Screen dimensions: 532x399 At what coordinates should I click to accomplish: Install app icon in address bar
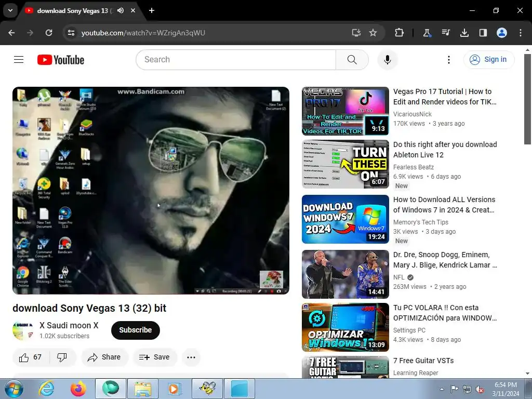point(356,33)
